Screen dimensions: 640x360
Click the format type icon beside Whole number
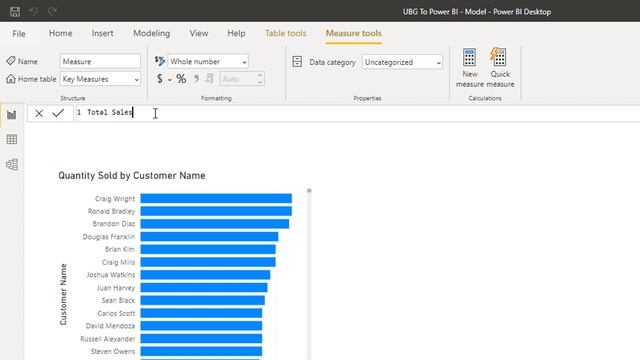(x=160, y=61)
